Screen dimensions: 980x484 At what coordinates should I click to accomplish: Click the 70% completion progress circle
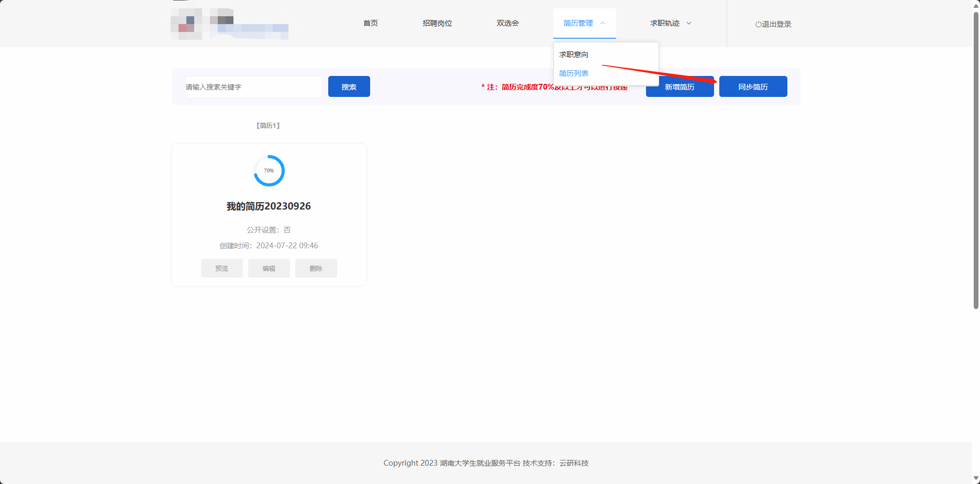coord(269,171)
